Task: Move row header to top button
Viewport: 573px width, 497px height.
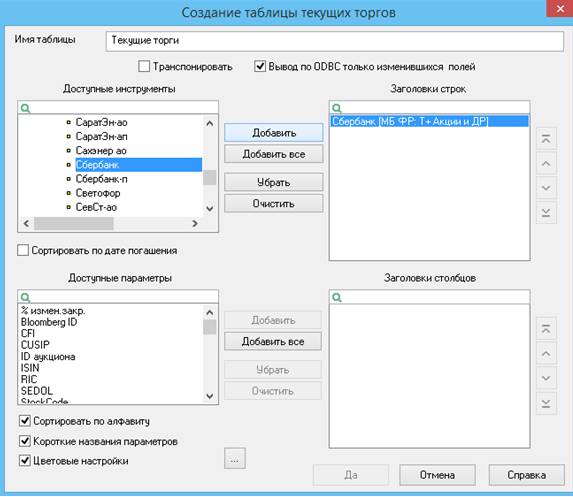Action: pos(546,139)
